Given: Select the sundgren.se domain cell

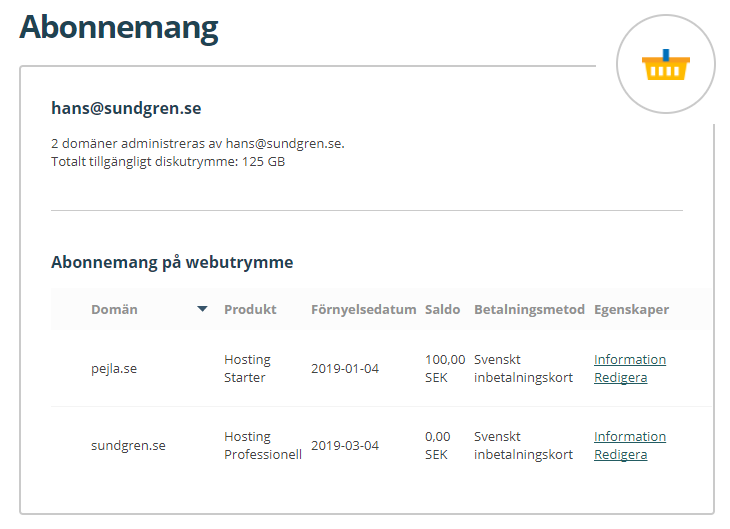Looking at the screenshot, I should tap(128, 445).
